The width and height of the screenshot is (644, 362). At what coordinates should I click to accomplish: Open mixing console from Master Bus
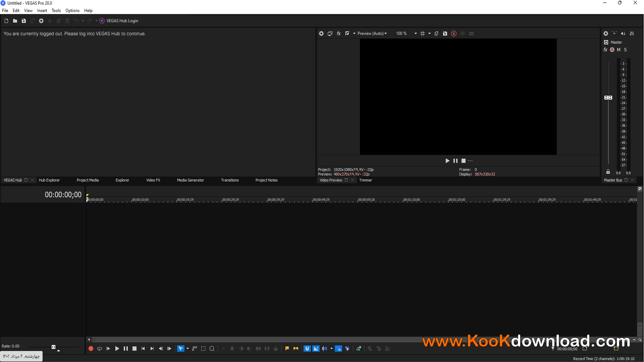click(x=632, y=34)
